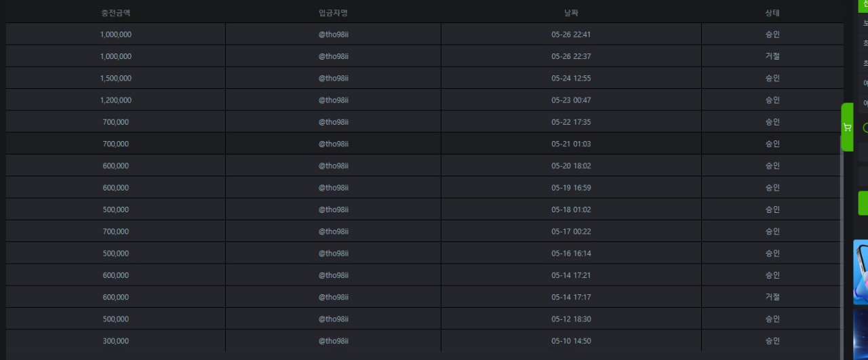The width and height of the screenshot is (868, 360).
Task: Open the dark space banner thumbnail at right edge
Action: 861,335
